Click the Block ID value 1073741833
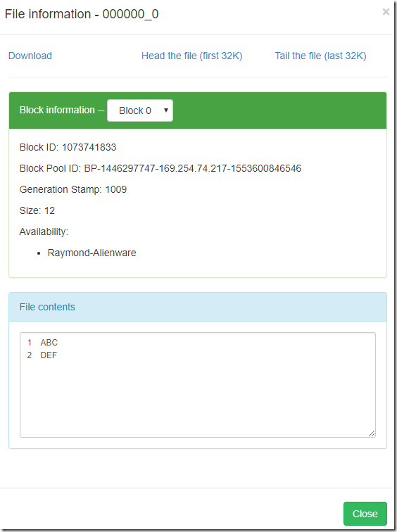Viewport: 397px width, 532px height. coord(89,147)
